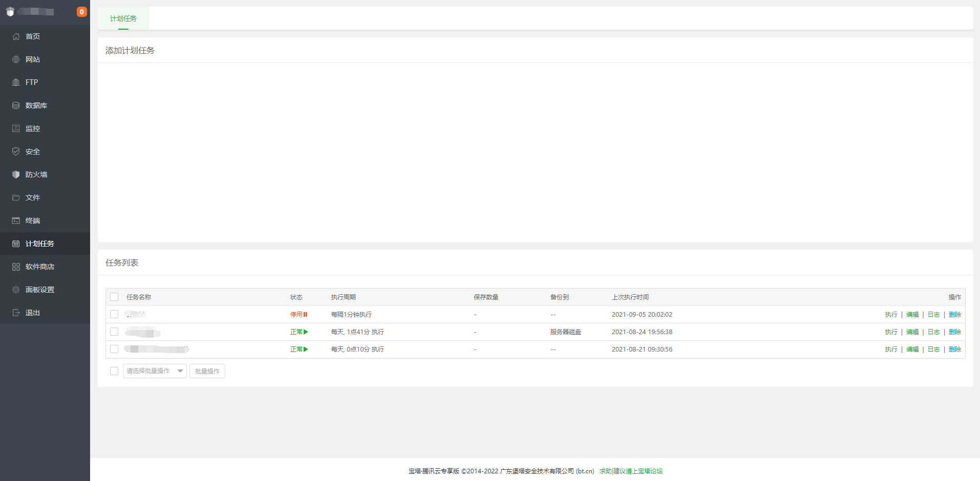Image resolution: width=980 pixels, height=481 pixels.
Task: Click the orange notification badge showing 0
Action: pos(81,12)
